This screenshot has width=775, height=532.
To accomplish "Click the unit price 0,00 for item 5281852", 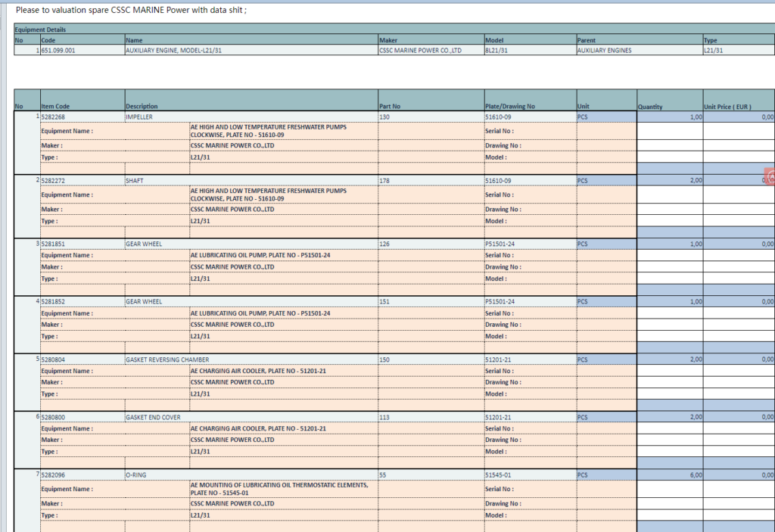I will 739,302.
